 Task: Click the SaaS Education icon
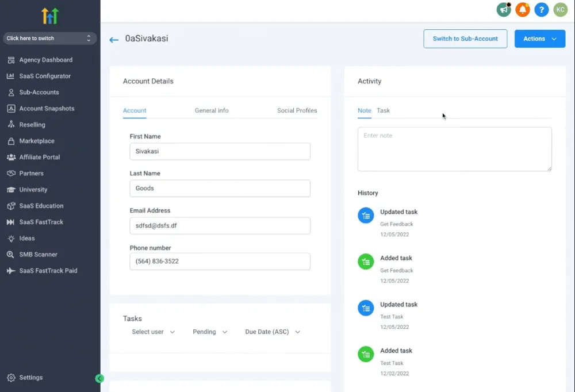click(x=11, y=206)
